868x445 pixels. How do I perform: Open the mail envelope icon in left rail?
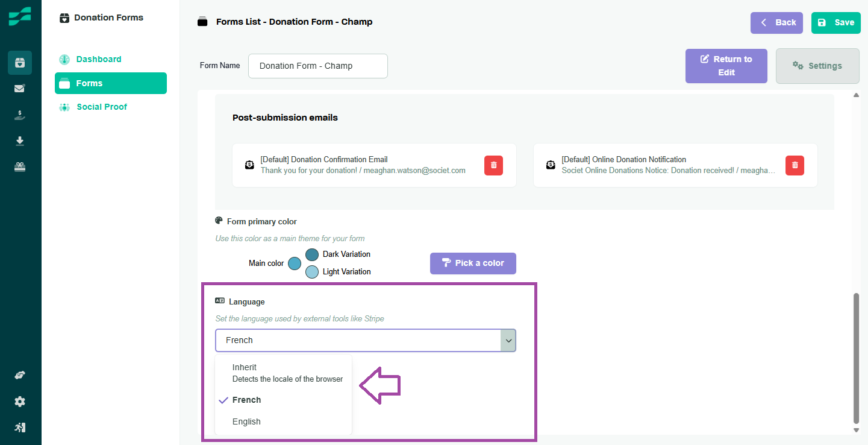20,89
